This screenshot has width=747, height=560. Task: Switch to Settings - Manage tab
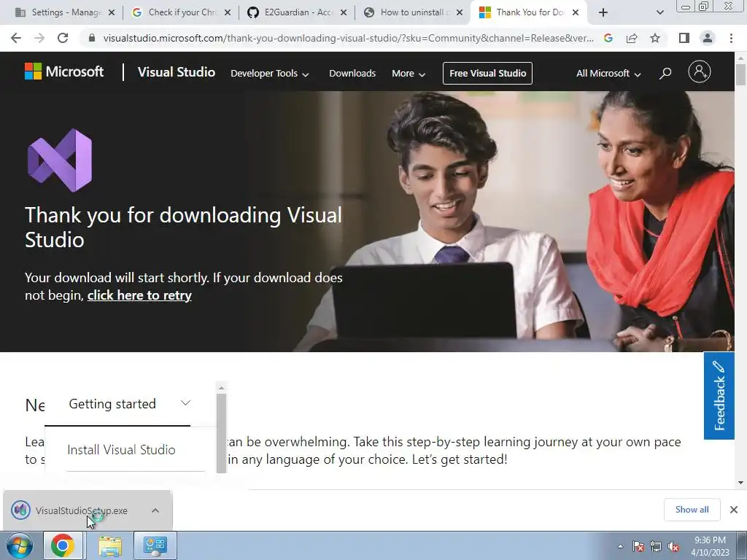65,12
